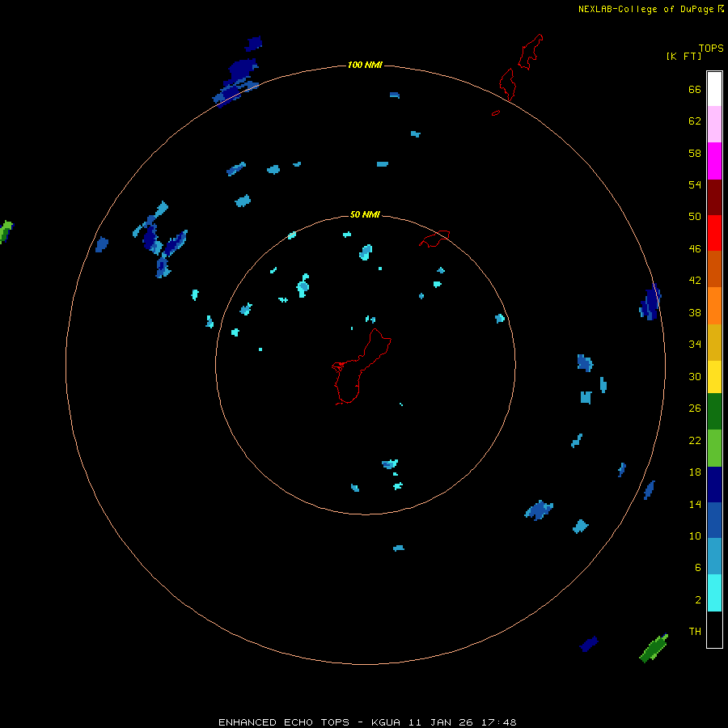Click the TH legend label
The height and width of the screenshot is (728, 728).
695,631
